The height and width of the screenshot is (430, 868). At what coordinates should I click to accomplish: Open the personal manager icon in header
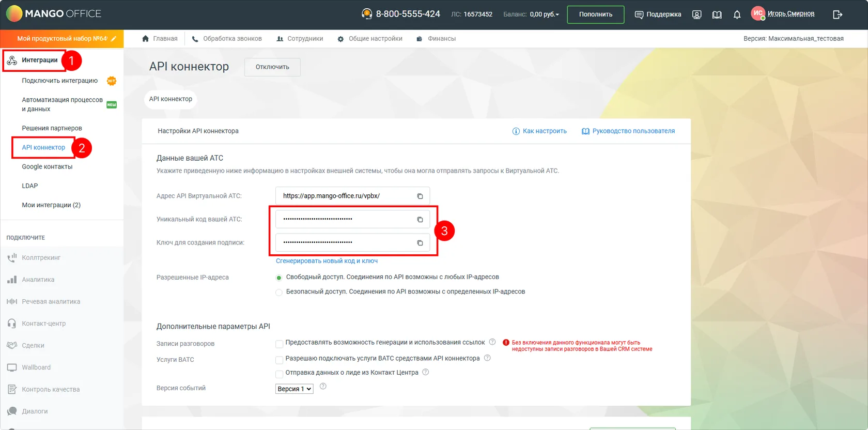tap(696, 14)
